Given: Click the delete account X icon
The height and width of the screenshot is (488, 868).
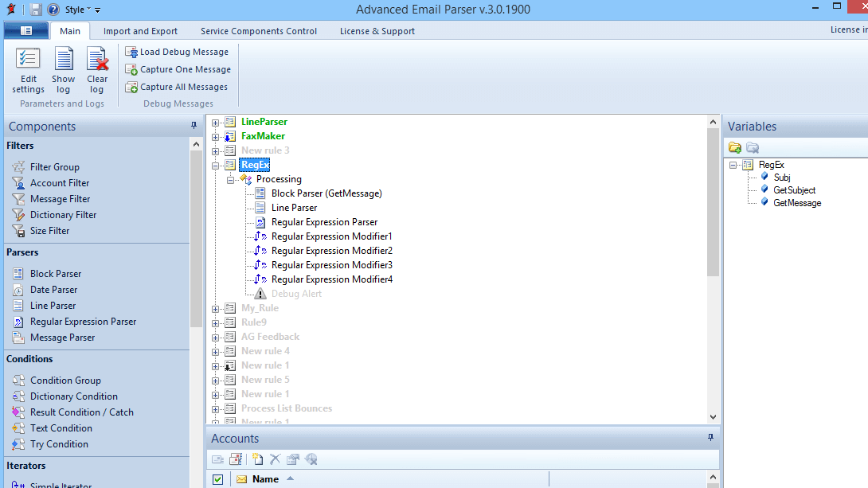Looking at the screenshot, I should (x=275, y=459).
